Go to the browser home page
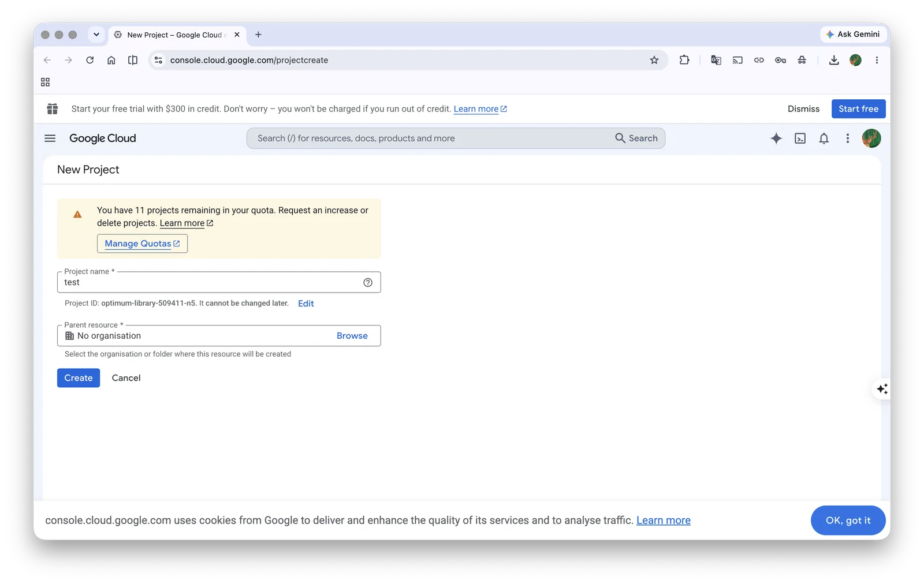Image resolution: width=924 pixels, height=584 pixels. [111, 60]
